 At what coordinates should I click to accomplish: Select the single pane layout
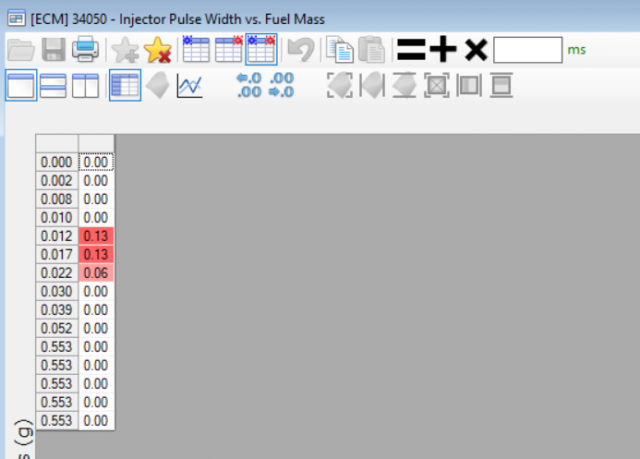[21, 86]
